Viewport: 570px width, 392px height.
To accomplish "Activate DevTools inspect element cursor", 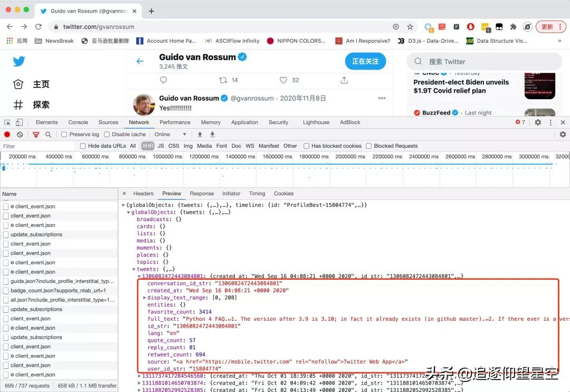I will point(7,122).
